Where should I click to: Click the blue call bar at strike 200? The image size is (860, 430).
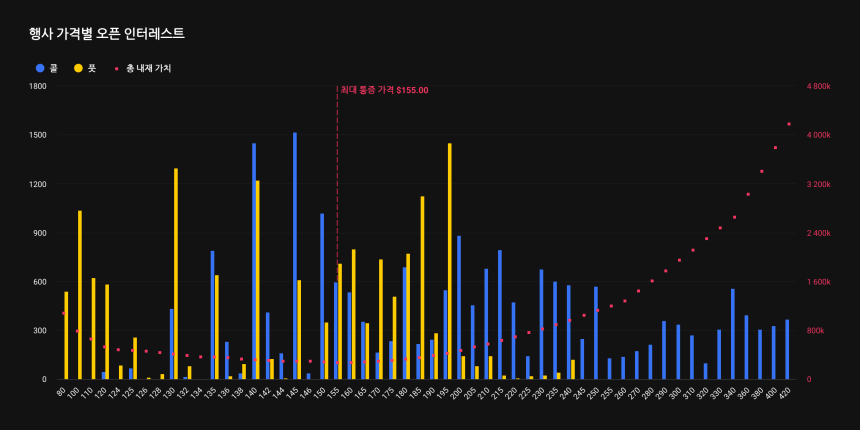click(x=459, y=307)
